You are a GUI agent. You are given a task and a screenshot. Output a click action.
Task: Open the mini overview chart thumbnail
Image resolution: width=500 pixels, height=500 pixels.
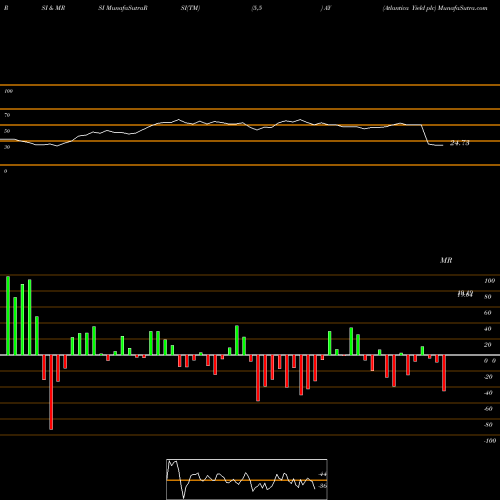pos(247,479)
